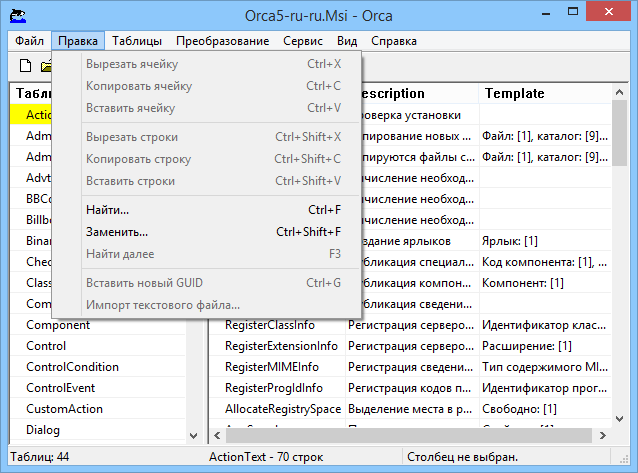Click the horizontal scroll-left arrow
Image resolution: width=638 pixels, height=473 pixels.
coord(217,436)
